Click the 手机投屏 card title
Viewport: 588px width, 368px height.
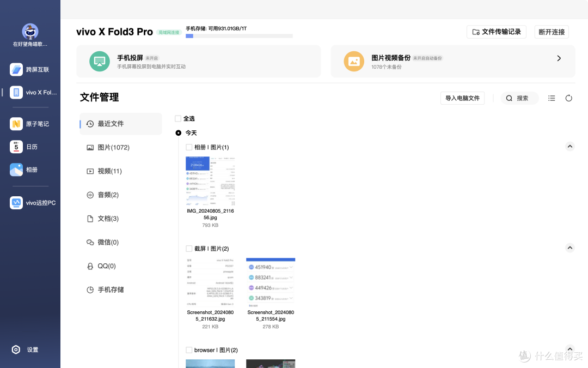tap(130, 58)
